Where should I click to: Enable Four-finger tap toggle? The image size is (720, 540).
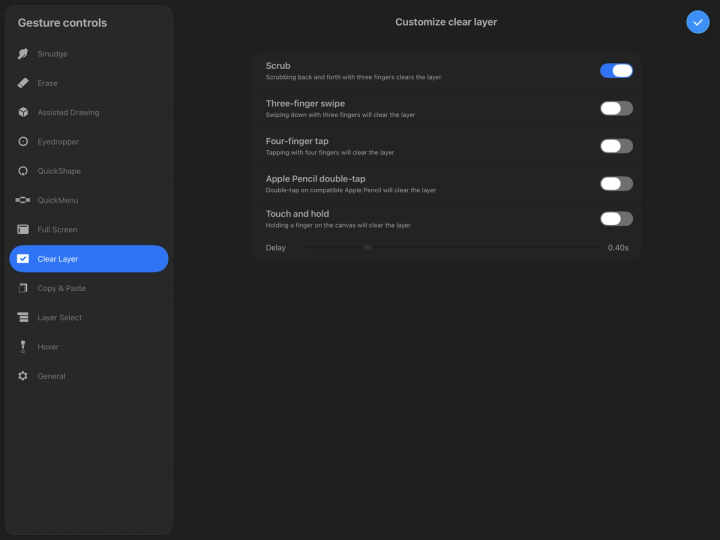(x=616, y=146)
